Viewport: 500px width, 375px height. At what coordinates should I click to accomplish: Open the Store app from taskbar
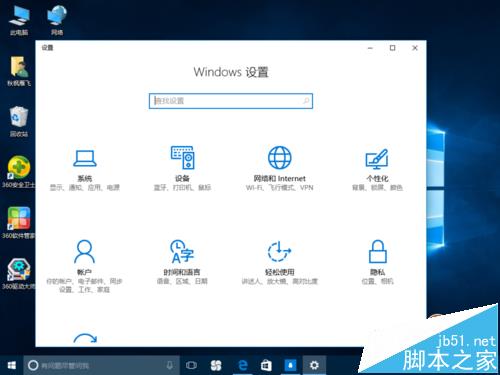point(266,365)
